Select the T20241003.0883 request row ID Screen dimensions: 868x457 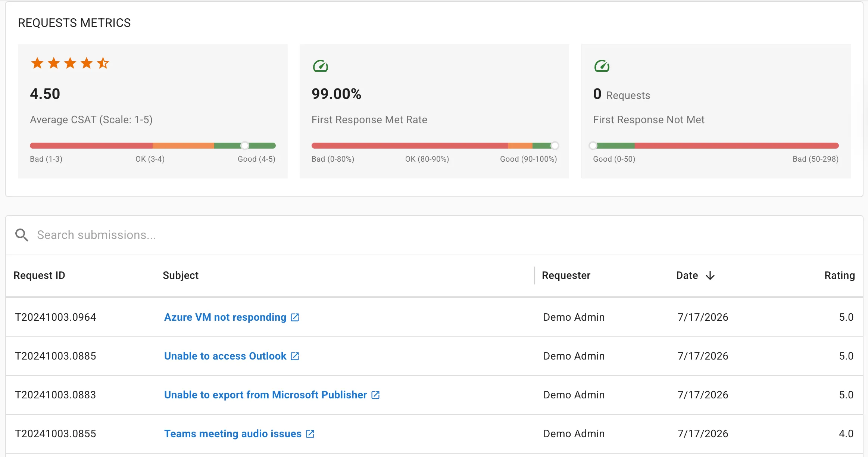55,395
